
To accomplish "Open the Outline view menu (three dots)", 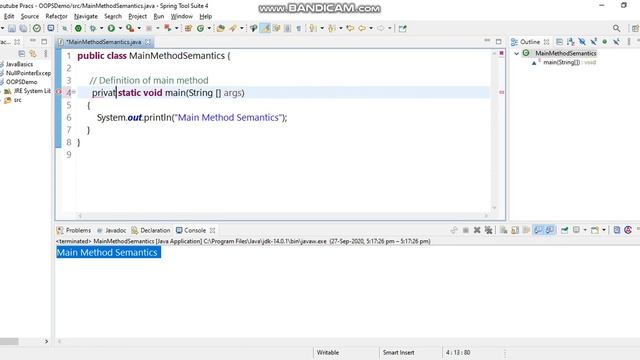I will tap(629, 42).
